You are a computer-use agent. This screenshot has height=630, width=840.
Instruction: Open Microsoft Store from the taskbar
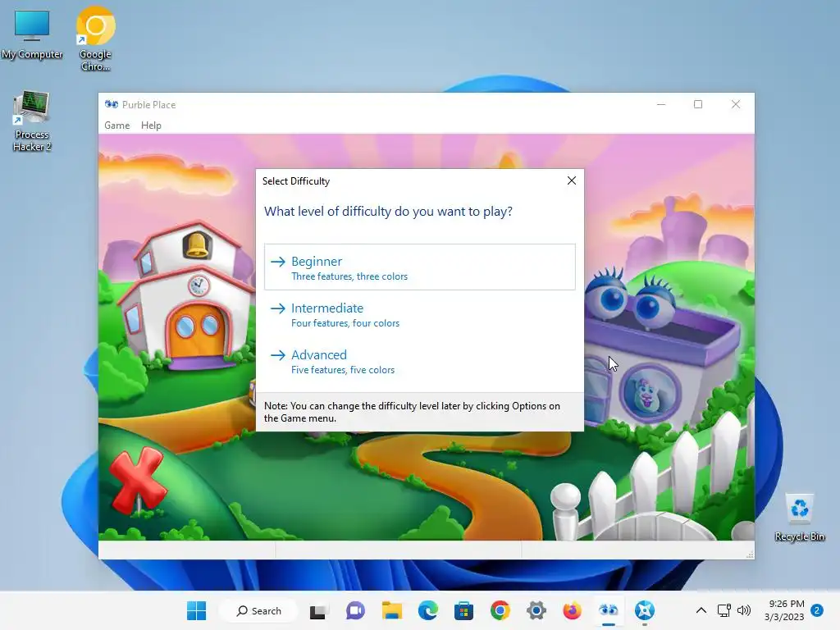(x=463, y=610)
